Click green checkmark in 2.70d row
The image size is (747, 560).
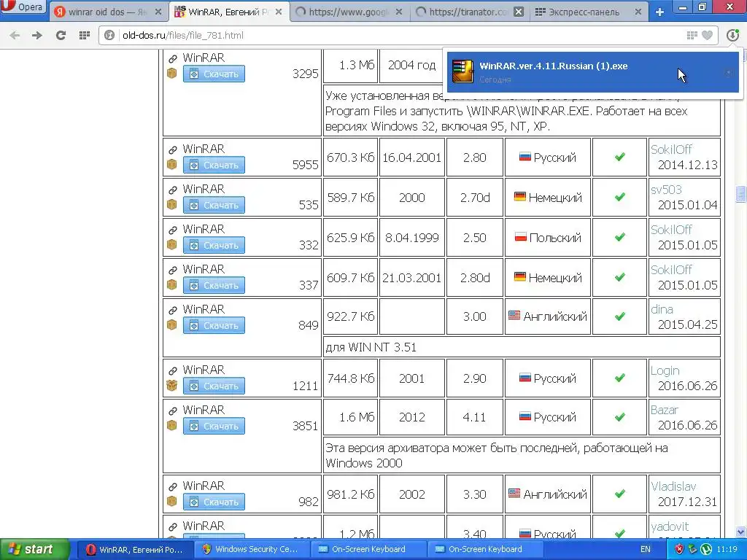point(620,197)
